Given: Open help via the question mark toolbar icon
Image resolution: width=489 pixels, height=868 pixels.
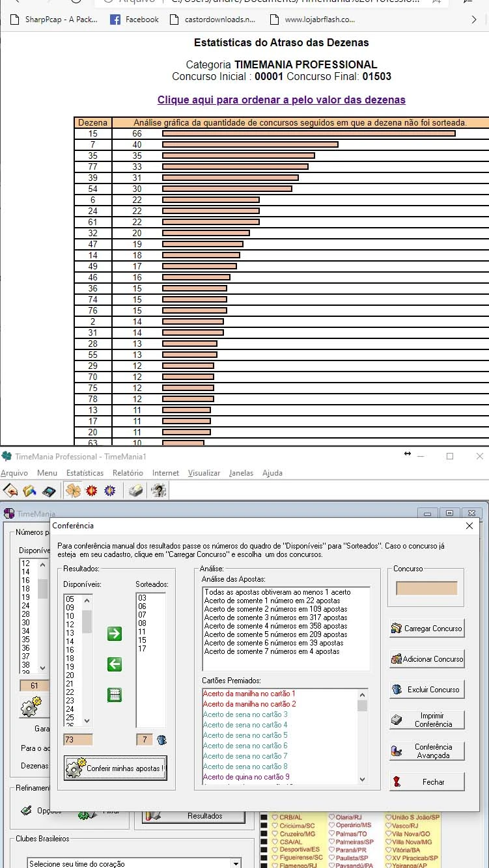Looking at the screenshot, I should [x=158, y=491].
